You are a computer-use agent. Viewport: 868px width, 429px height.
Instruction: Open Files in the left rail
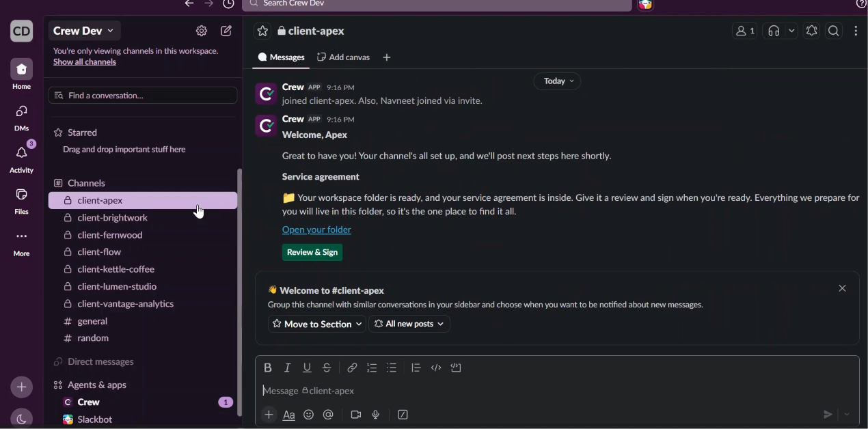21,201
